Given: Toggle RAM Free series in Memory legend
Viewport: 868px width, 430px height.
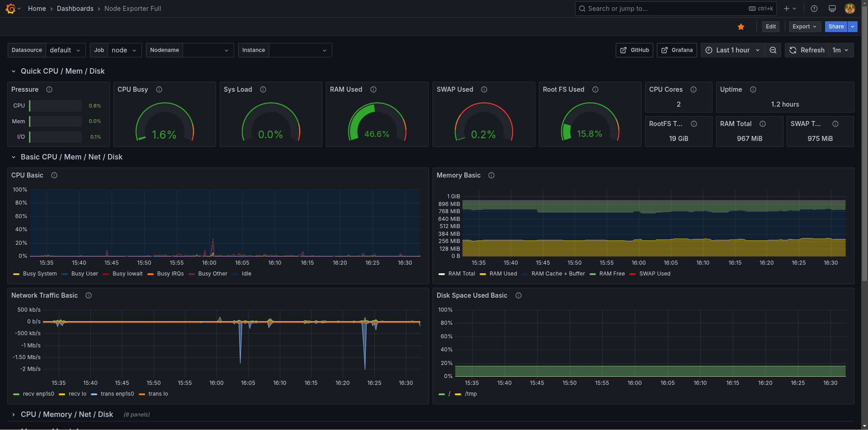Looking at the screenshot, I should [x=612, y=274].
